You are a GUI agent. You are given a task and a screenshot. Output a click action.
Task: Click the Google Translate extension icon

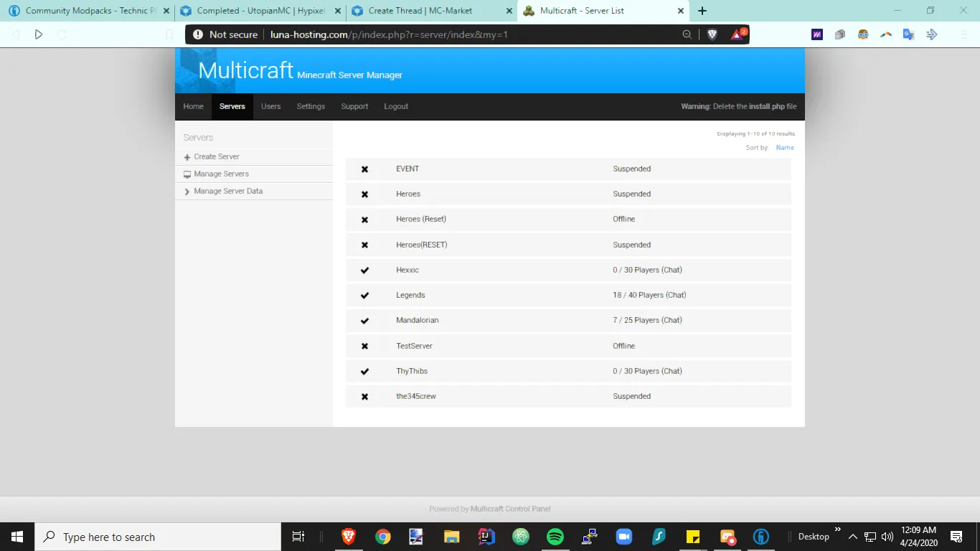(x=909, y=34)
